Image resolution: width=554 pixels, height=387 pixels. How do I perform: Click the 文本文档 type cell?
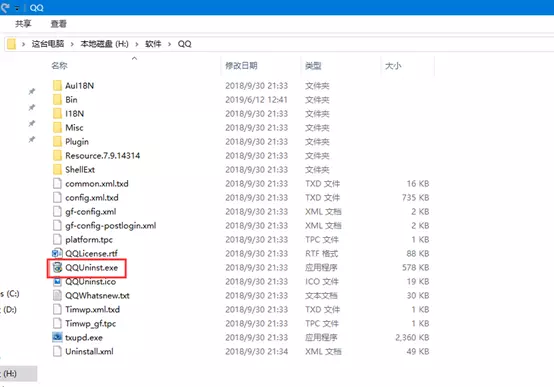(x=321, y=295)
